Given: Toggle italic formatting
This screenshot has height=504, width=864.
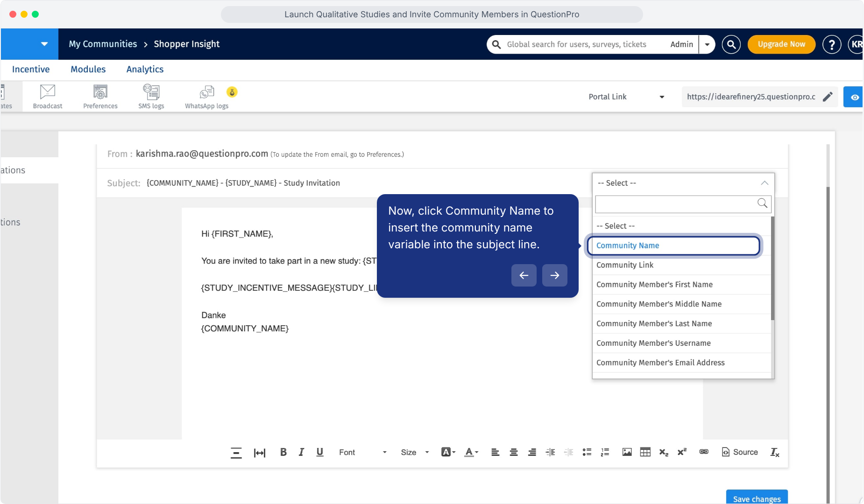Looking at the screenshot, I should pyautogui.click(x=302, y=452).
